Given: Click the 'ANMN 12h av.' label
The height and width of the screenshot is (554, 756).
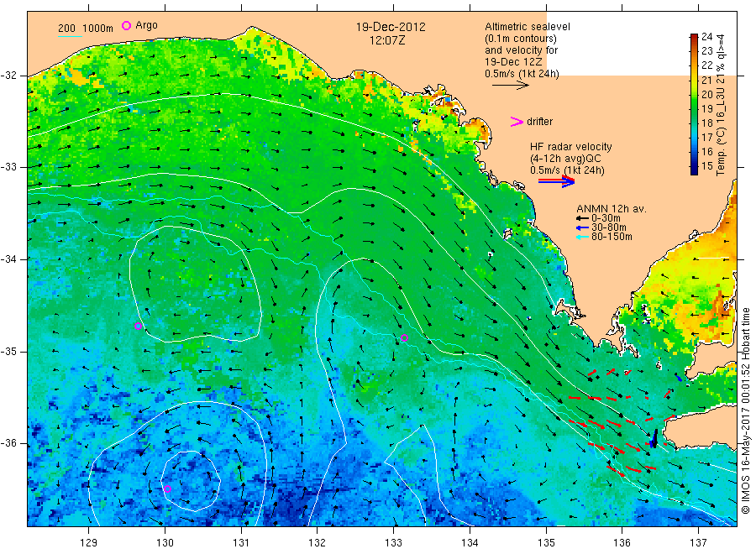Looking at the screenshot, I should pos(612,209).
